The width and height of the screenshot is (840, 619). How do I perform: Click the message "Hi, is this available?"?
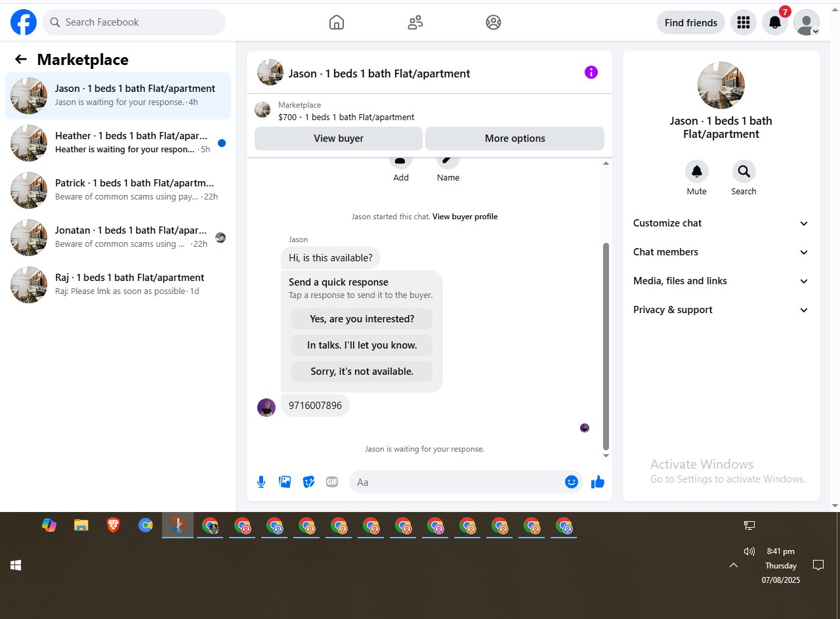331,258
